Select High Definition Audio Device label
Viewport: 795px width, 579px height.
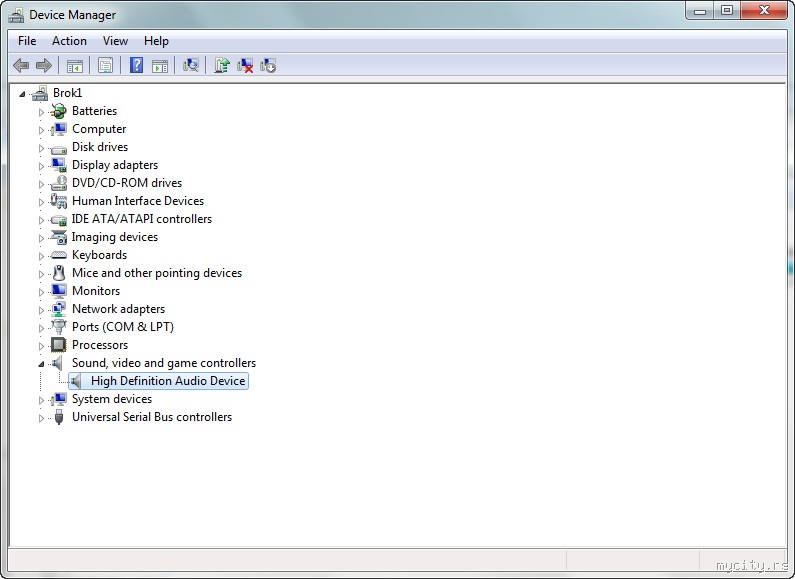tap(168, 381)
